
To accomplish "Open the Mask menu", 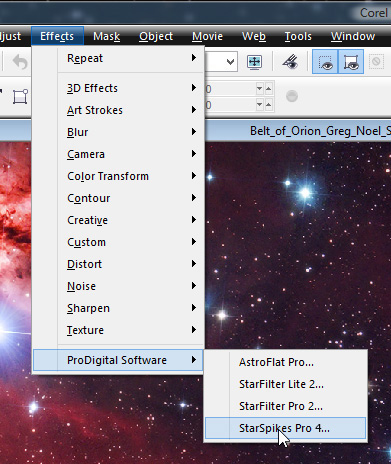I will (x=107, y=36).
